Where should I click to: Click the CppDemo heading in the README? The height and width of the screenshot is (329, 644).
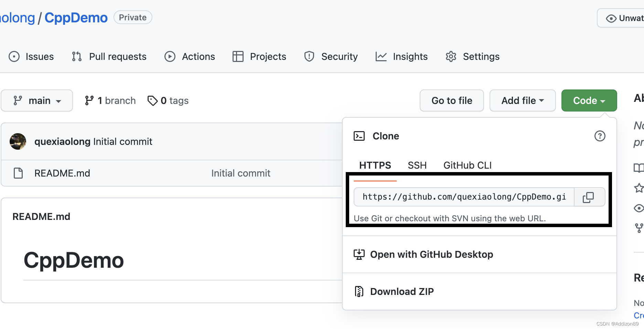click(74, 260)
